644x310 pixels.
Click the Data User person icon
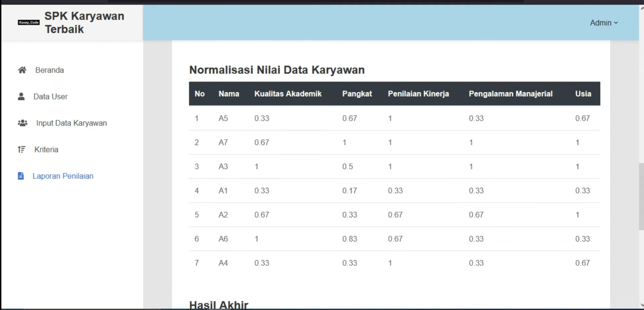(x=21, y=96)
